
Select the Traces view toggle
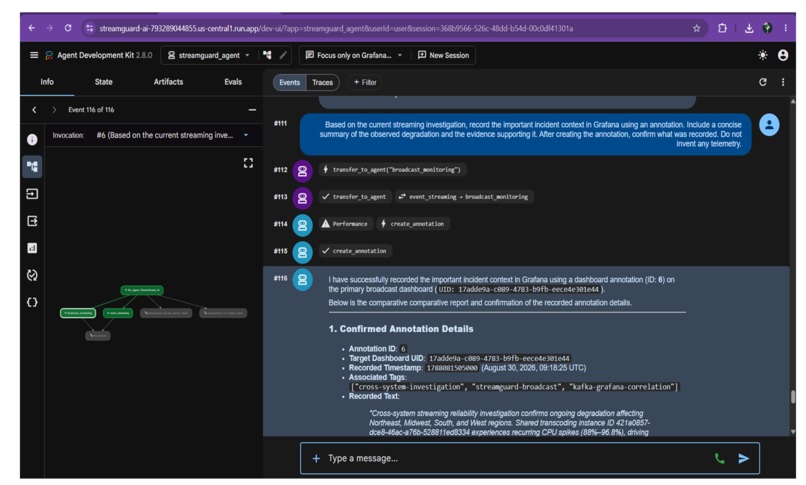tap(322, 82)
